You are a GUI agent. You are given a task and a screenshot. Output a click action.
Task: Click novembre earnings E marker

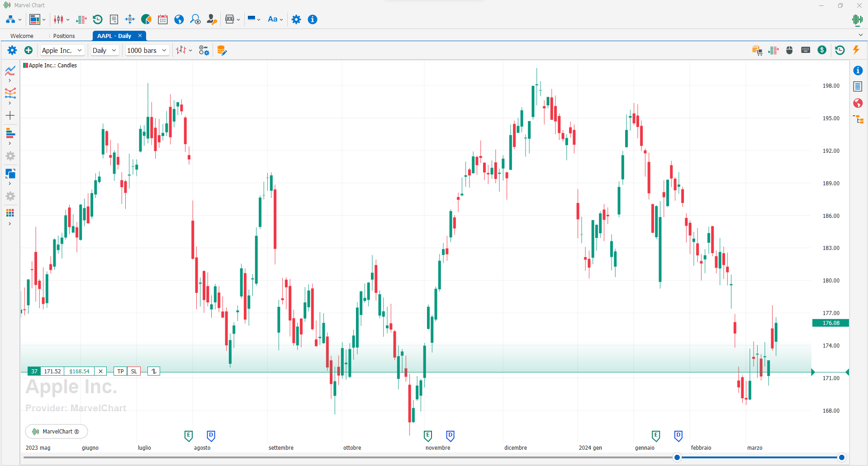428,436
